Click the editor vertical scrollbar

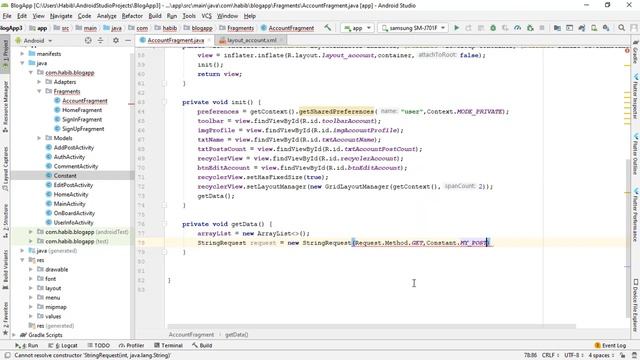point(628,237)
